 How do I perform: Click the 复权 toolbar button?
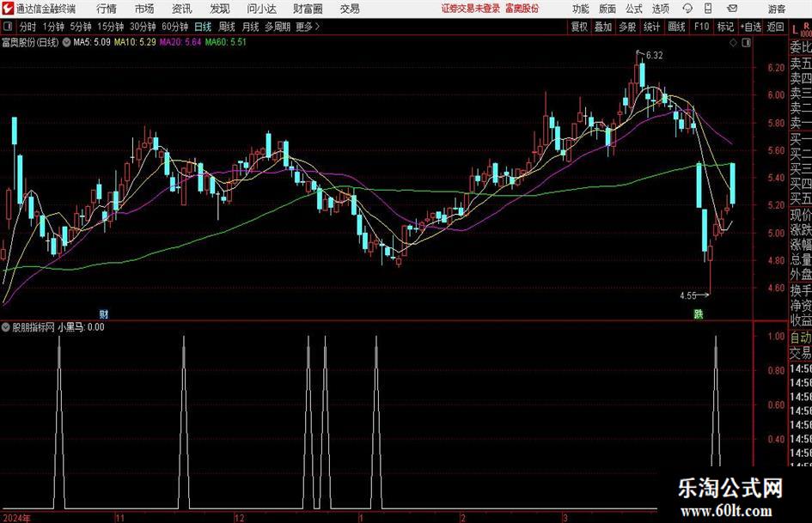tap(579, 27)
